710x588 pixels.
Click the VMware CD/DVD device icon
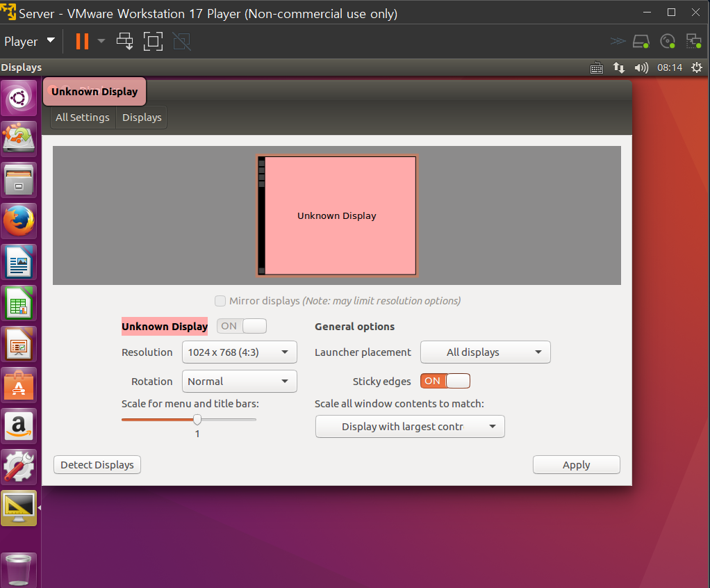tap(668, 41)
